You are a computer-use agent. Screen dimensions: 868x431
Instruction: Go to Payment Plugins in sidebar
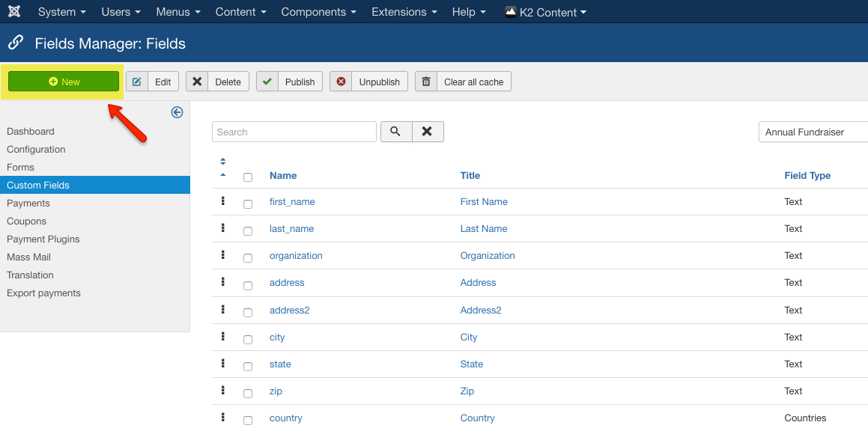(x=43, y=239)
